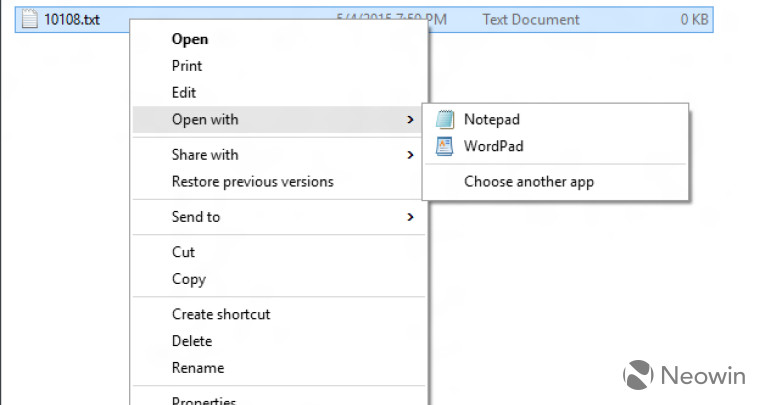This screenshot has height=405, width=760.
Task: Expand the Open with submenu arrow
Action: 410,120
